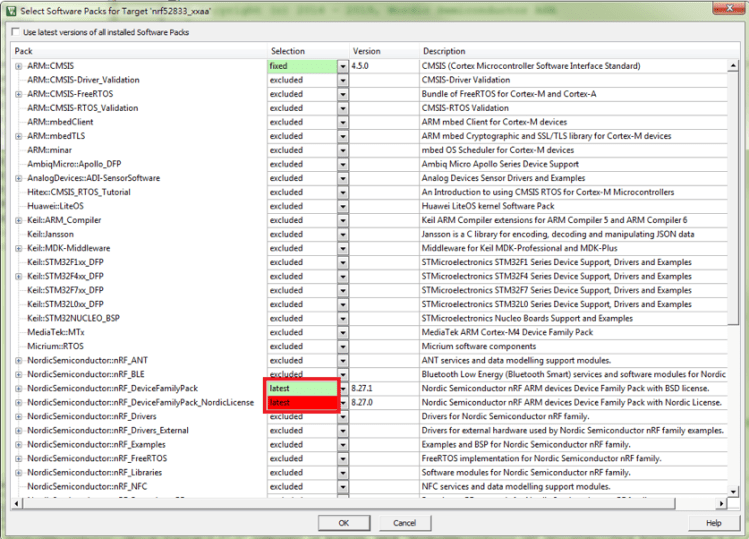Open the selection dropdown for MediaTek::MTx
The height and width of the screenshot is (539, 749).
tap(343, 333)
